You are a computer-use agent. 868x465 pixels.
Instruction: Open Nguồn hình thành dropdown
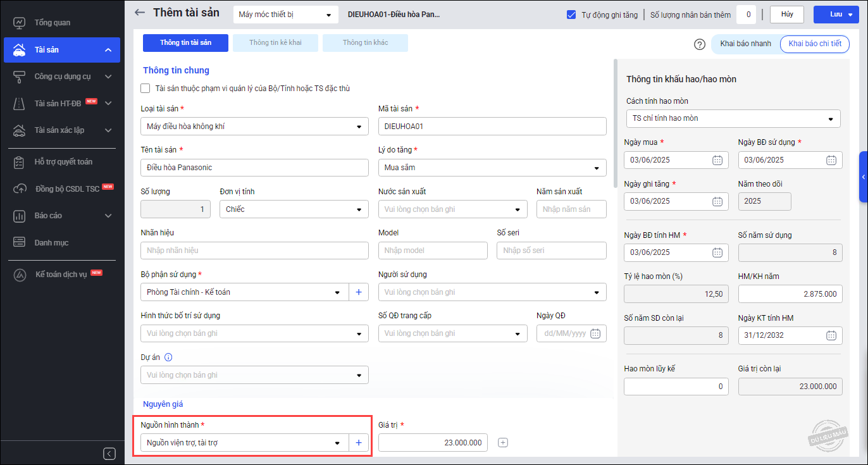[245, 443]
